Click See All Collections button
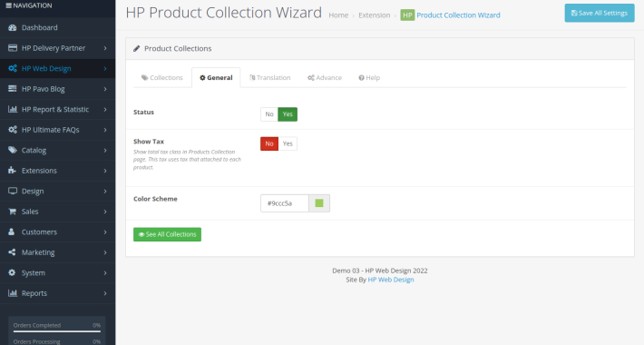The width and height of the screenshot is (644, 345). click(167, 234)
